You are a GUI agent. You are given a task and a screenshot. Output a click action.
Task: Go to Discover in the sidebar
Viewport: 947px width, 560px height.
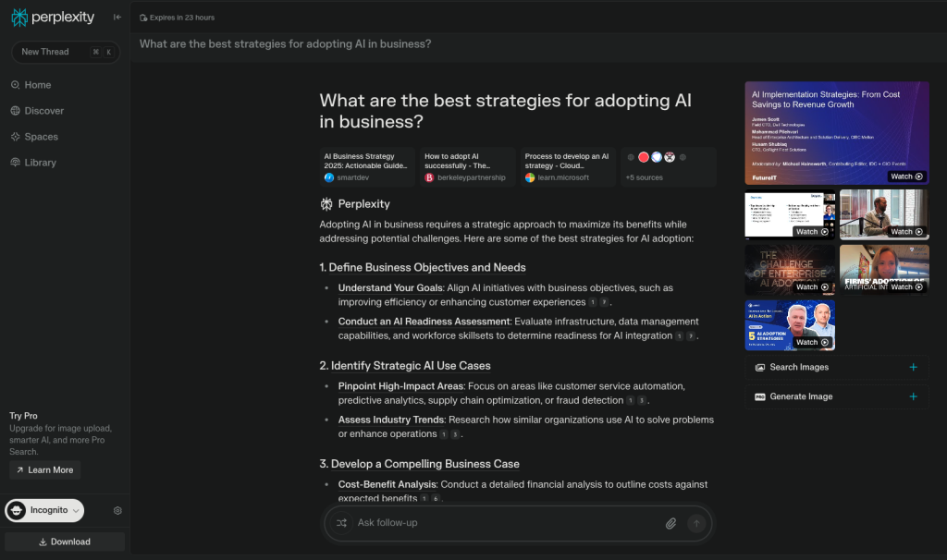click(43, 111)
